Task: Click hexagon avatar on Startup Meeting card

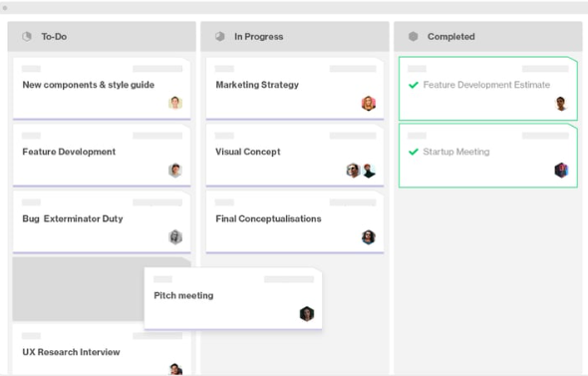Action: pyautogui.click(x=561, y=171)
